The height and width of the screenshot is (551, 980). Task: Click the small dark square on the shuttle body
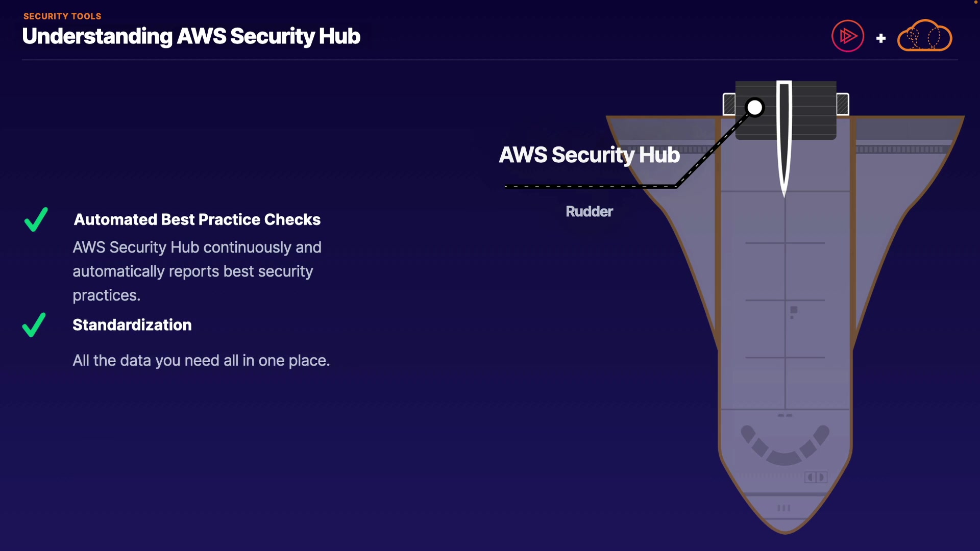pyautogui.click(x=794, y=310)
